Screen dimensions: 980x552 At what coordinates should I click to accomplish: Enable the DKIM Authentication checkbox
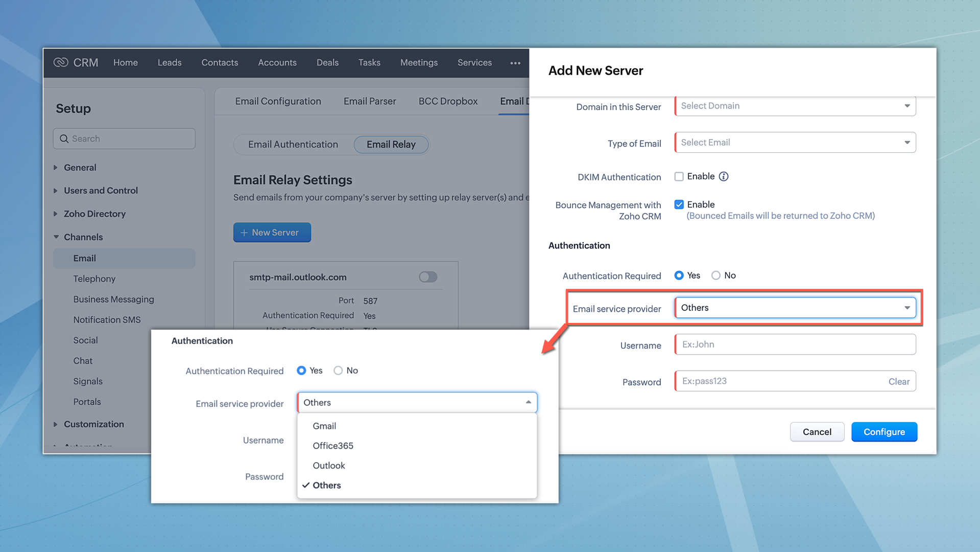[679, 176]
